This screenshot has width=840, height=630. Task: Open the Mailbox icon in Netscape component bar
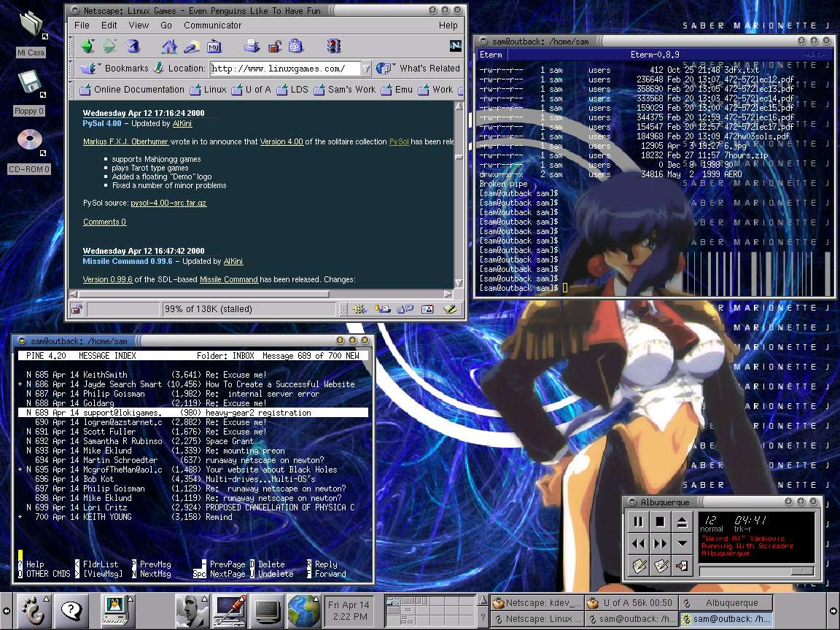tap(382, 309)
